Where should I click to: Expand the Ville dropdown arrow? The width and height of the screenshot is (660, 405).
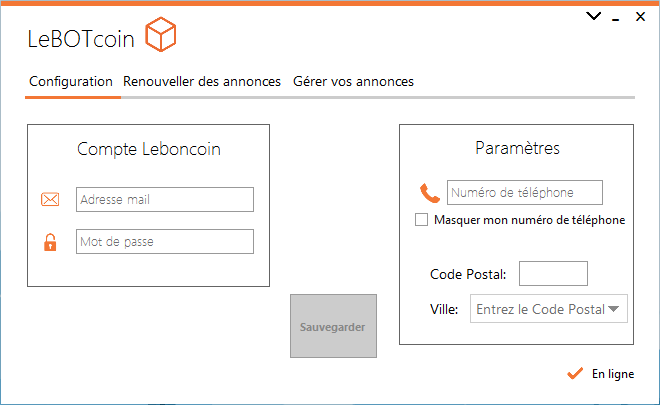614,309
